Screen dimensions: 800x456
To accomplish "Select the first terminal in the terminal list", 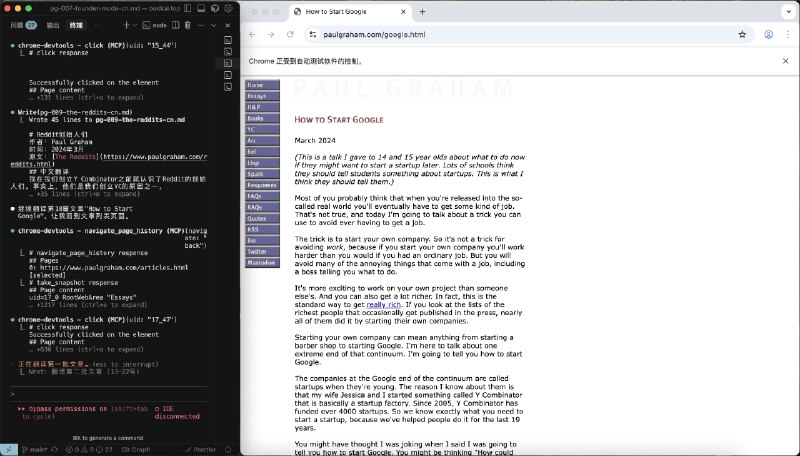I will click(x=228, y=40).
